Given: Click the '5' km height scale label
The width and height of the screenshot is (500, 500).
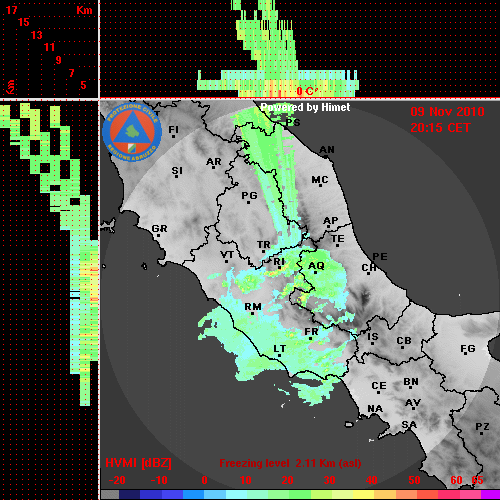Looking at the screenshot, I should point(83,85).
